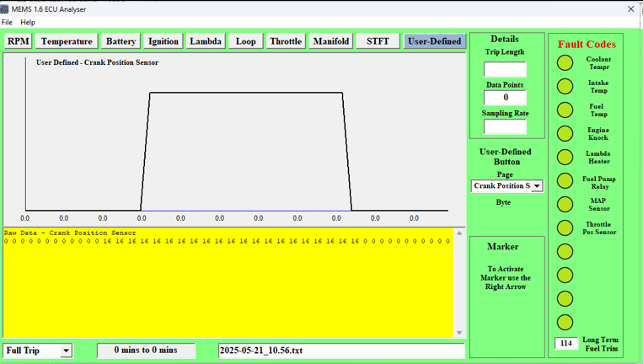The height and width of the screenshot is (364, 643).
Task: Expand the Crank Position Page dropdown
Action: (x=536, y=186)
